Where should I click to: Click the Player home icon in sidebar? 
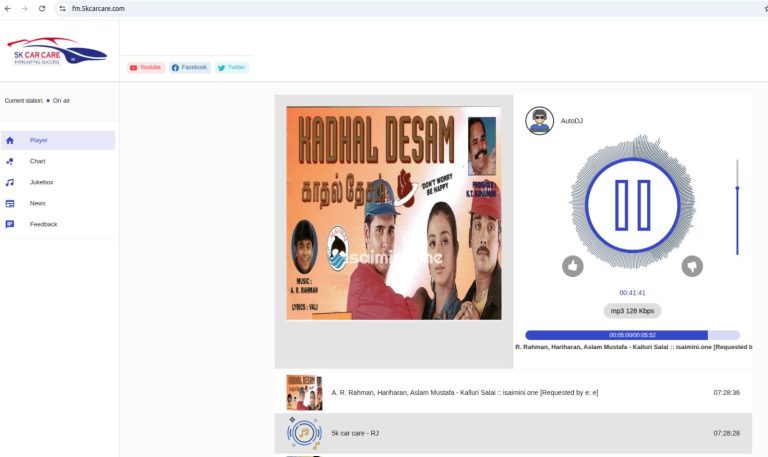pos(10,141)
